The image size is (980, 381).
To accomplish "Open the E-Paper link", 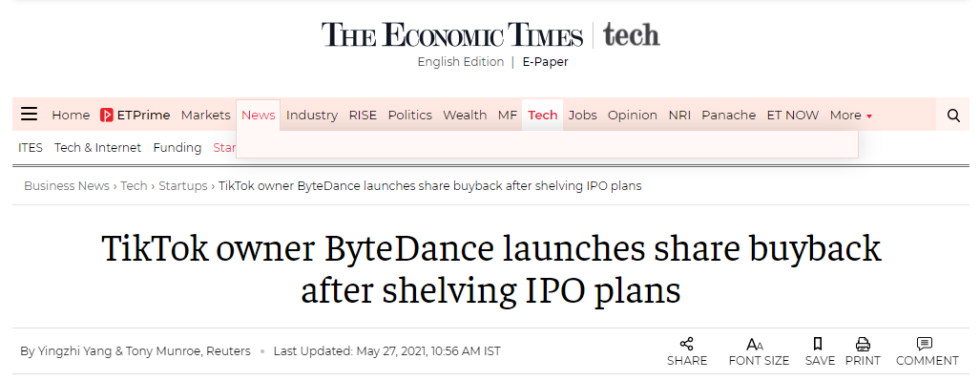I will click(546, 62).
